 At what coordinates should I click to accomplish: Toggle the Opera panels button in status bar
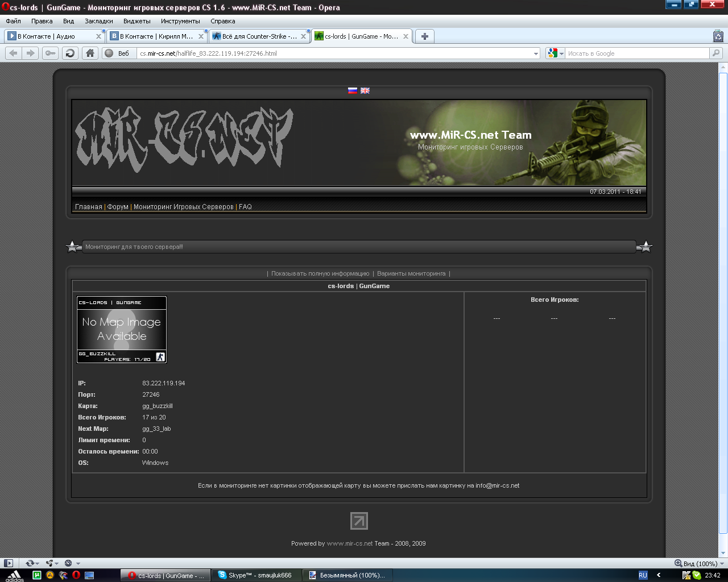(x=9, y=563)
